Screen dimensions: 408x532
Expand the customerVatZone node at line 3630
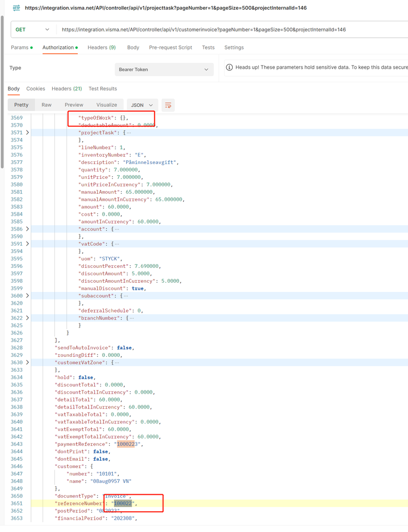pos(28,362)
